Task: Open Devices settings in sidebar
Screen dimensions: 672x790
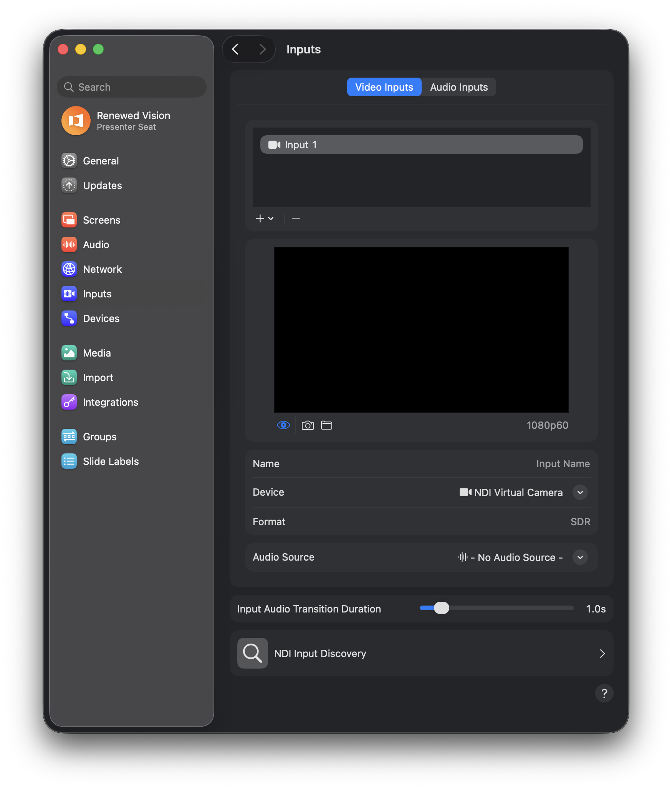Action: click(x=132, y=319)
